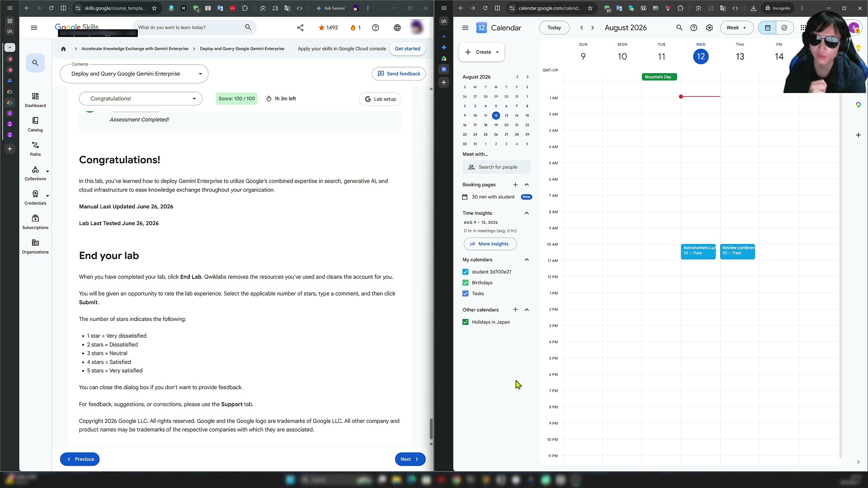Go to previous week in Calendar

pyautogui.click(x=582, y=28)
